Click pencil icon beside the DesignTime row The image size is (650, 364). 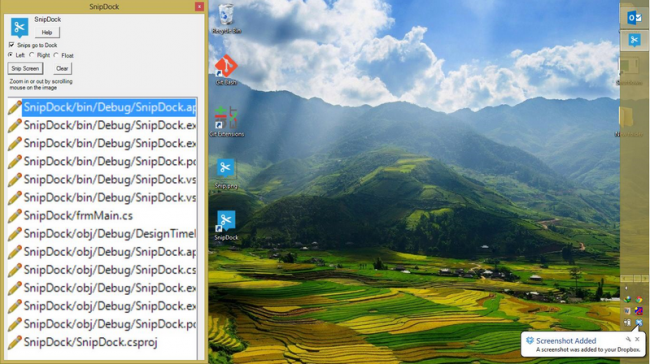[x=15, y=234]
